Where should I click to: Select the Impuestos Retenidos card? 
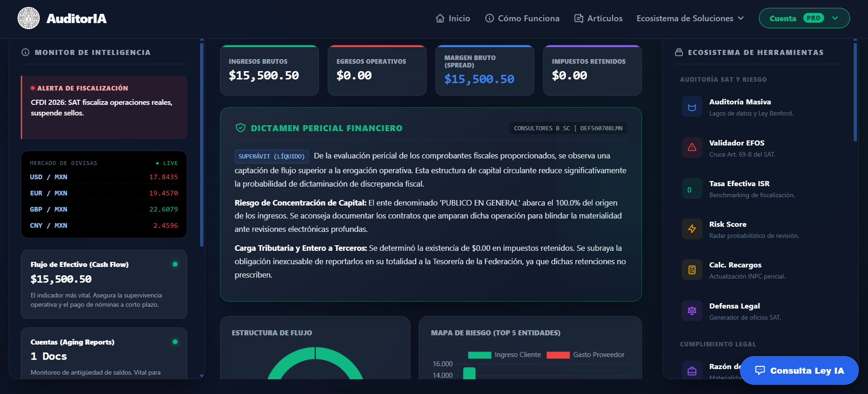pos(593,70)
